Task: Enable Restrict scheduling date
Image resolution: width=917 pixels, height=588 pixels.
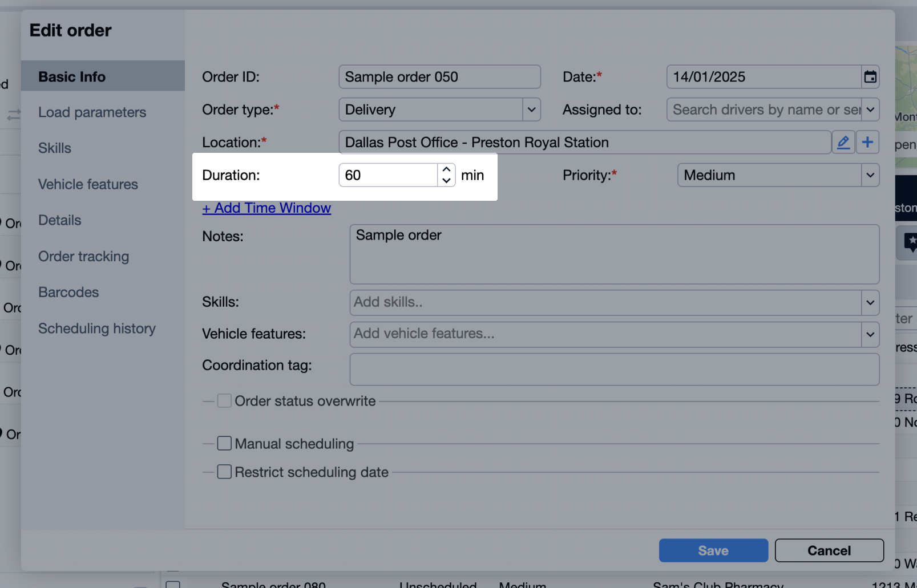Action: [x=224, y=472]
